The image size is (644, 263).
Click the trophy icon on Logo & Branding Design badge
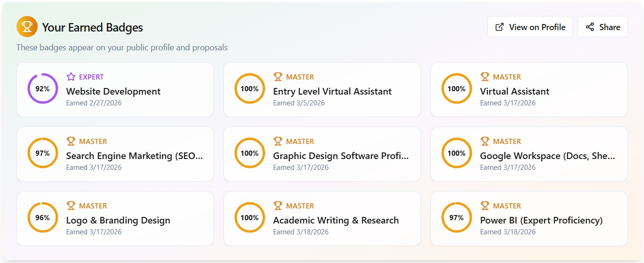point(71,206)
